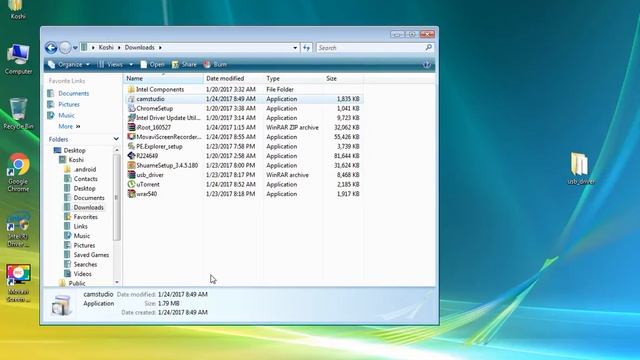
Task: Select usb_driver folder on desktop
Action: (581, 169)
